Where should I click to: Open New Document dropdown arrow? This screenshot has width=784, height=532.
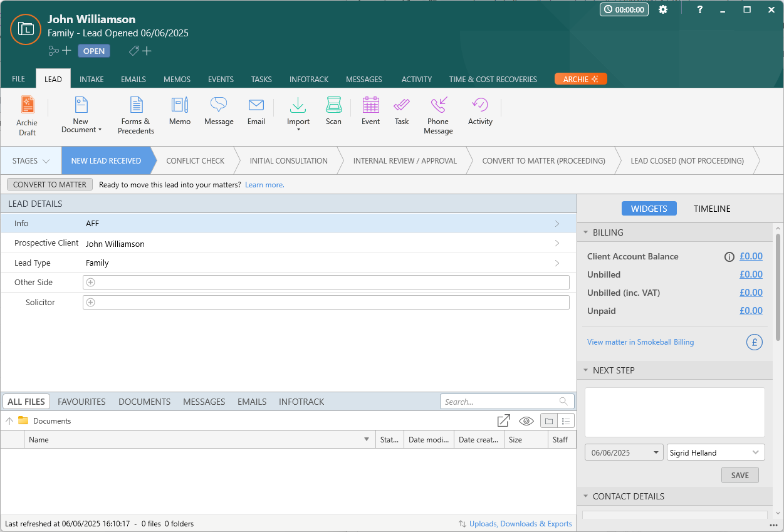pyautogui.click(x=100, y=130)
